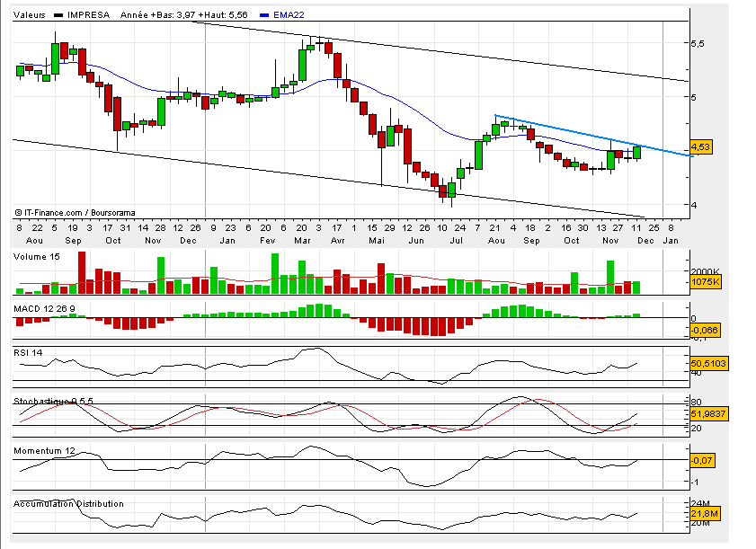Click the Mai month label
The width and height of the screenshot is (756, 549).
click(377, 241)
